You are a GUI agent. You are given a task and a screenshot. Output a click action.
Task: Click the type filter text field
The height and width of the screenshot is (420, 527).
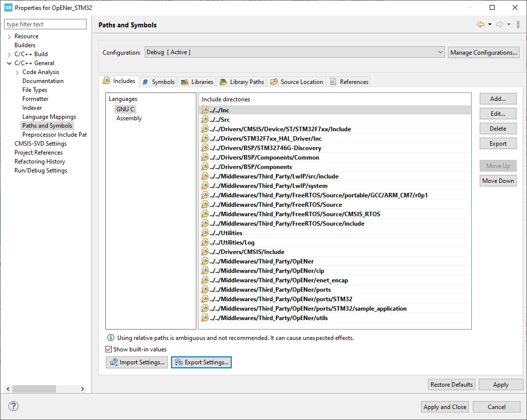click(45, 24)
